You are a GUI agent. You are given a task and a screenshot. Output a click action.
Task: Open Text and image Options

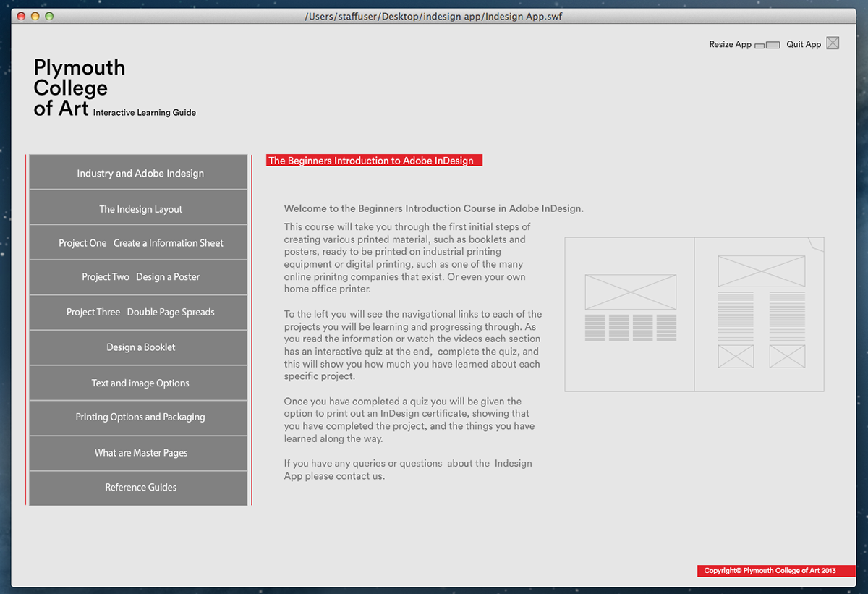(x=139, y=383)
